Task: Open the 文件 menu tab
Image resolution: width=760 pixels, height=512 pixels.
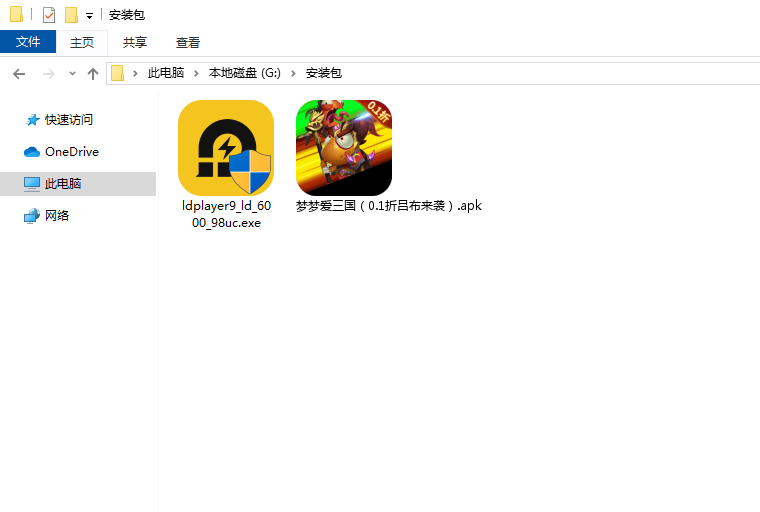Action: (28, 42)
